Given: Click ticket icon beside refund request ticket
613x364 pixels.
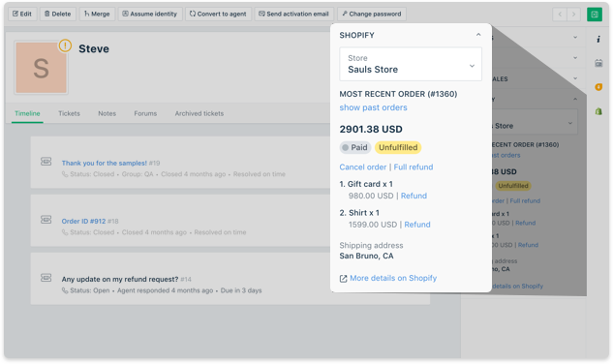Looking at the screenshot, I should 46,278.
